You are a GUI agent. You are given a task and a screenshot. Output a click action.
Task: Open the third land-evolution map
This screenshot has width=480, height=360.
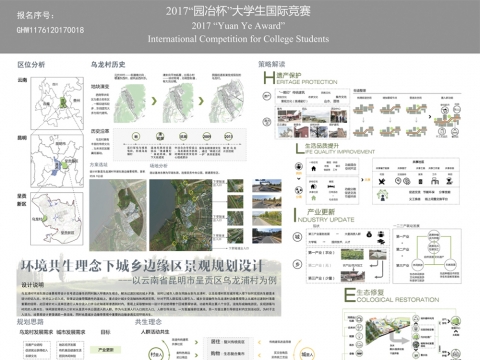point(227,102)
